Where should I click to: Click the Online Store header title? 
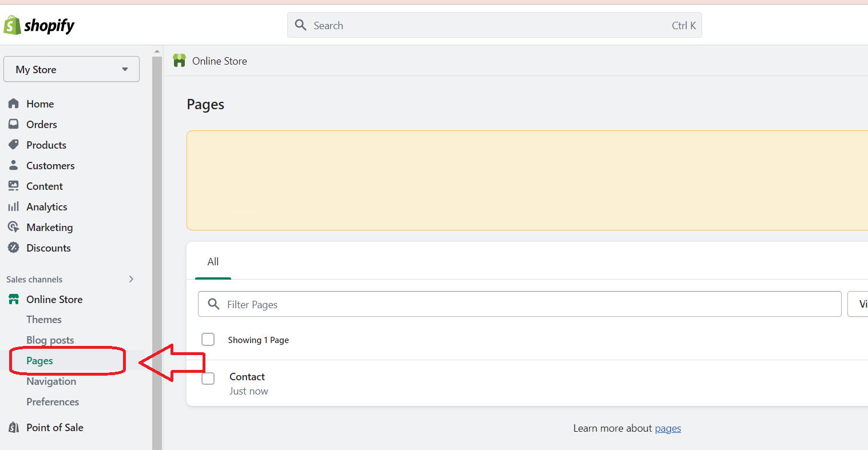coord(220,61)
